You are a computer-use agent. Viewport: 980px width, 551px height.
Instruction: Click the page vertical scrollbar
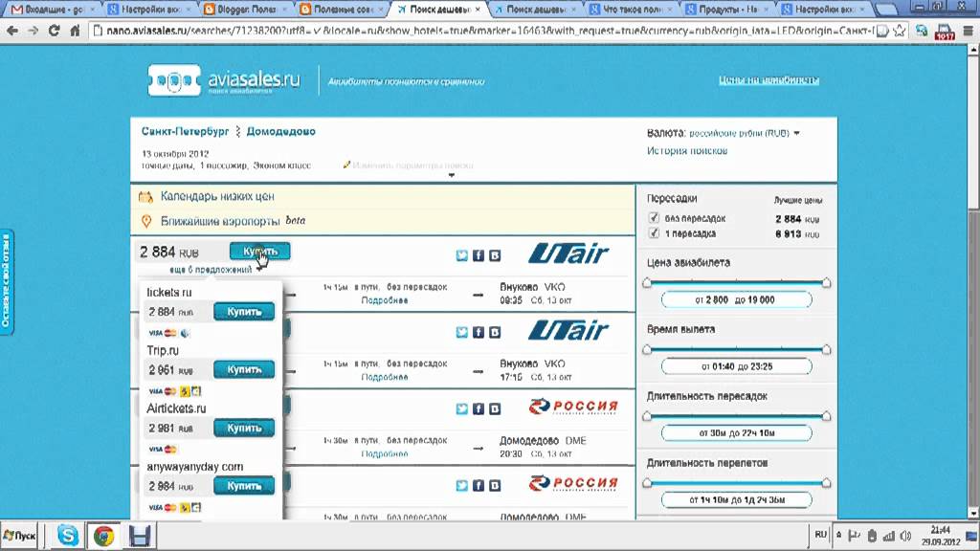[973, 281]
